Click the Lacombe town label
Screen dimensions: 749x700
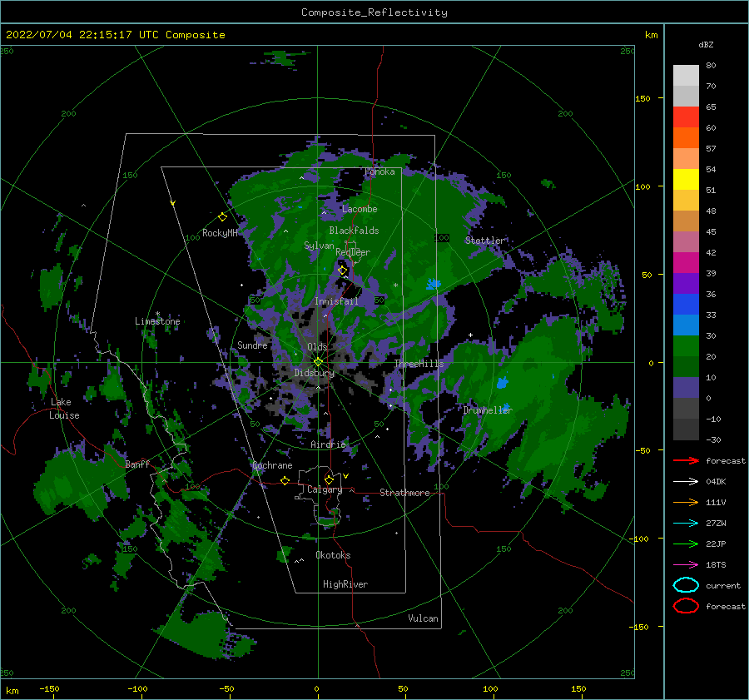360,209
